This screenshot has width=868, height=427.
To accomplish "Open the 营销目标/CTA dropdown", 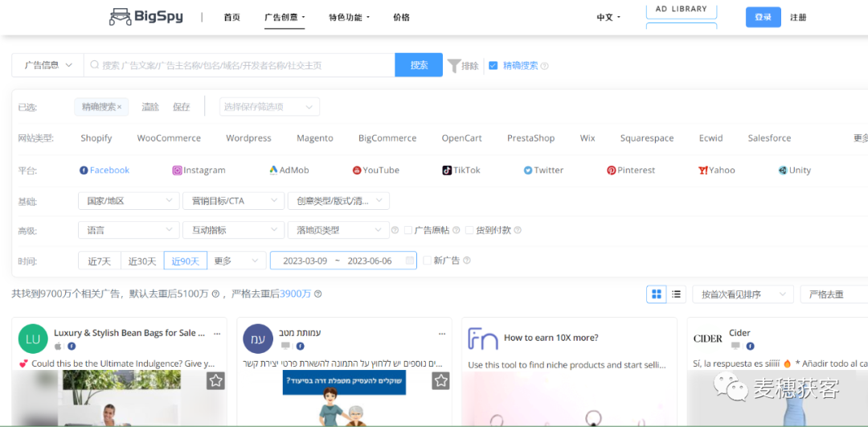I will [x=234, y=200].
